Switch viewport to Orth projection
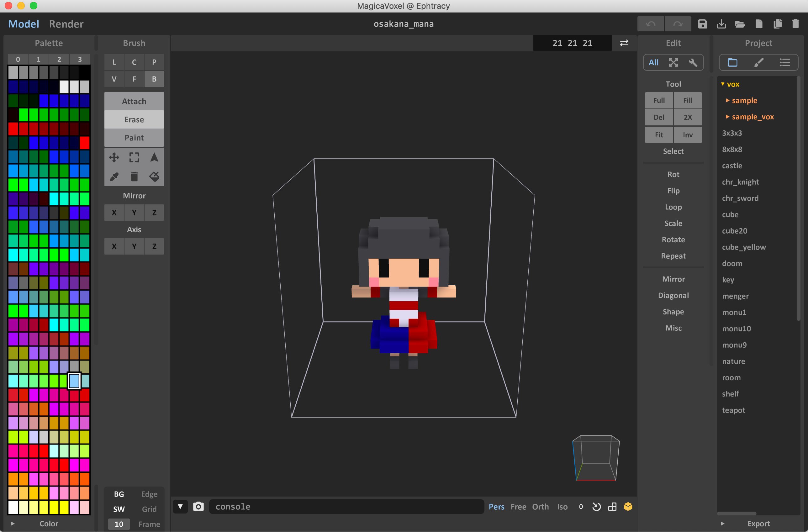The width and height of the screenshot is (808, 532). (540, 507)
